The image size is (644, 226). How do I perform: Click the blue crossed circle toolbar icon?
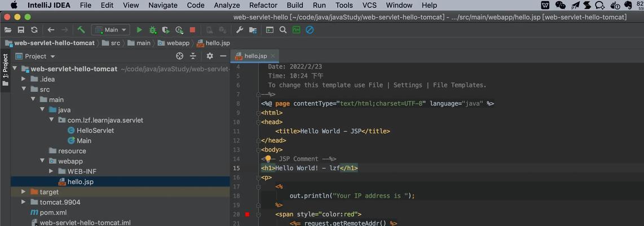tap(310, 29)
